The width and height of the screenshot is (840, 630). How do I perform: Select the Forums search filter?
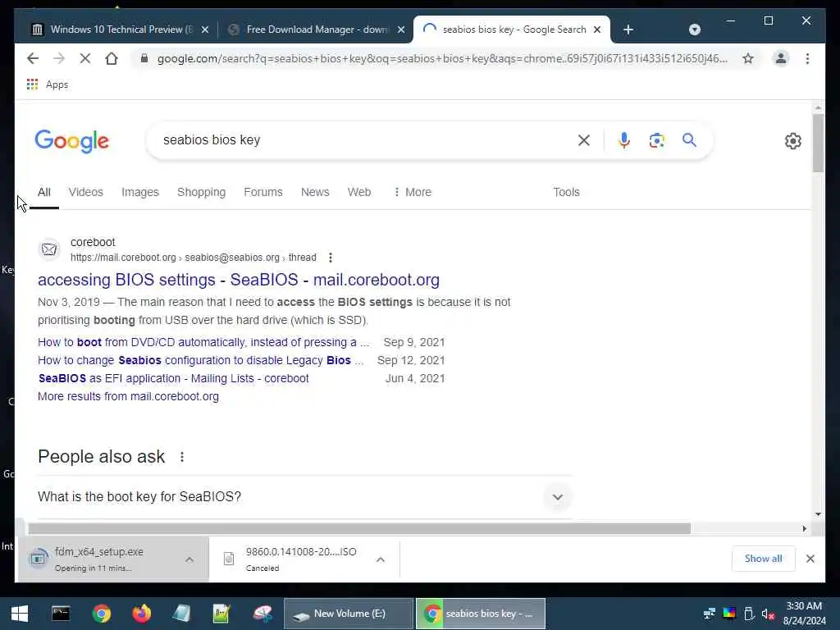tap(263, 192)
